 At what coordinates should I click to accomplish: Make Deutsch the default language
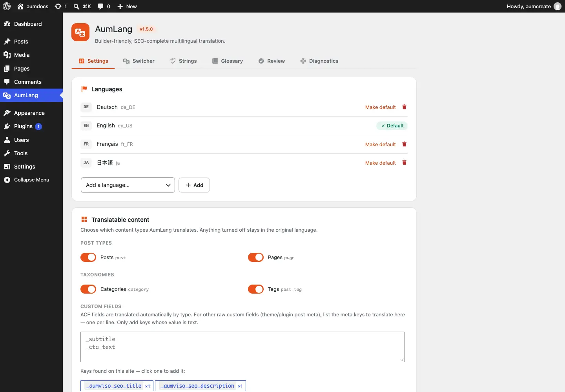(x=381, y=107)
